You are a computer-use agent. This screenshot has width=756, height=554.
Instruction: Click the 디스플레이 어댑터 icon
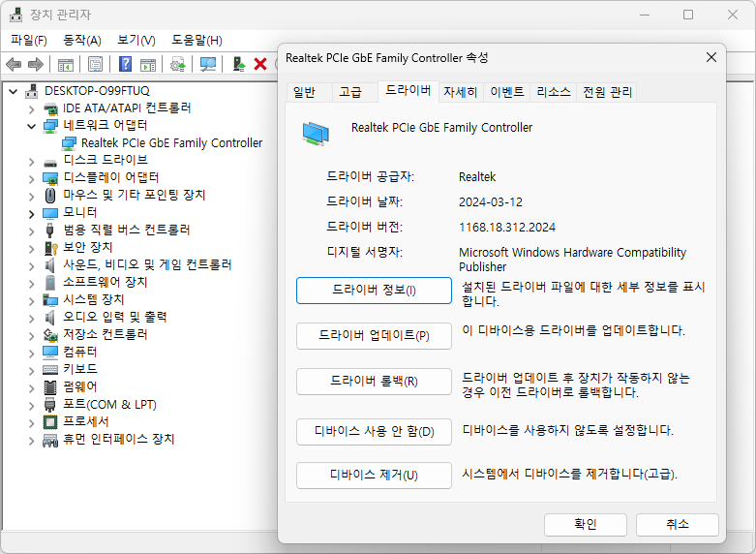coord(50,178)
